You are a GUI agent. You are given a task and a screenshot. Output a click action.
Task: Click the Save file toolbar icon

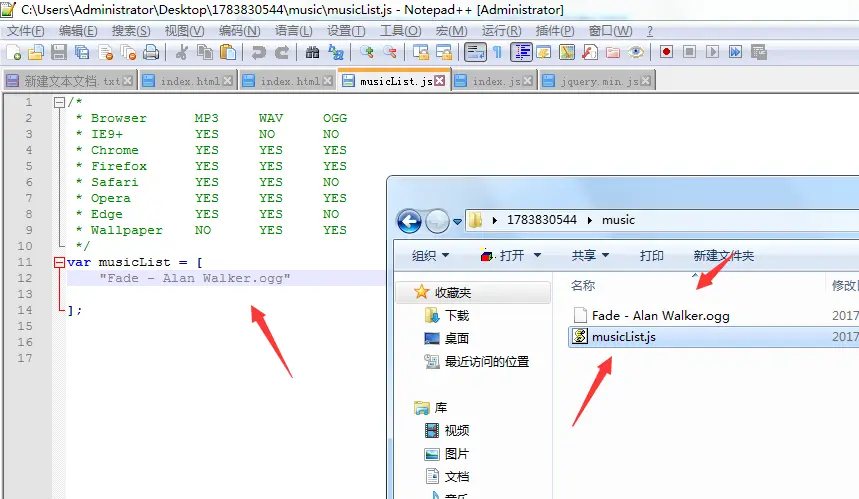click(59, 52)
